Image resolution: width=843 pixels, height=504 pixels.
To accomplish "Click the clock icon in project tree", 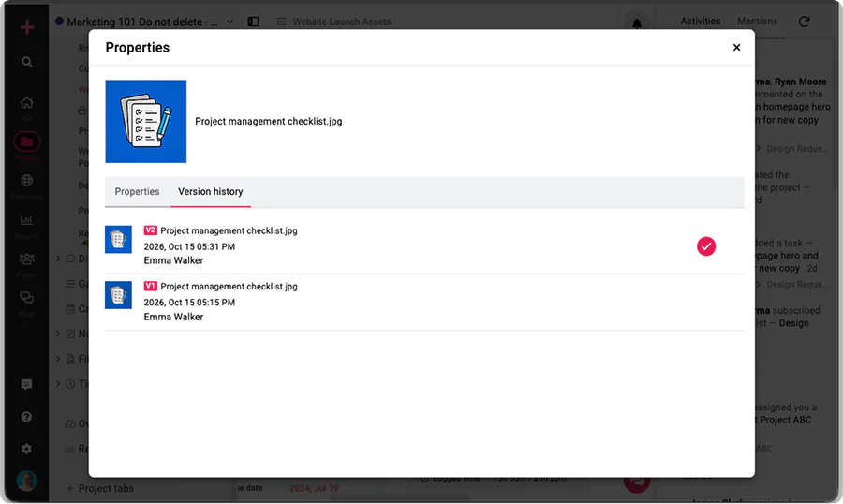I will tap(70, 384).
